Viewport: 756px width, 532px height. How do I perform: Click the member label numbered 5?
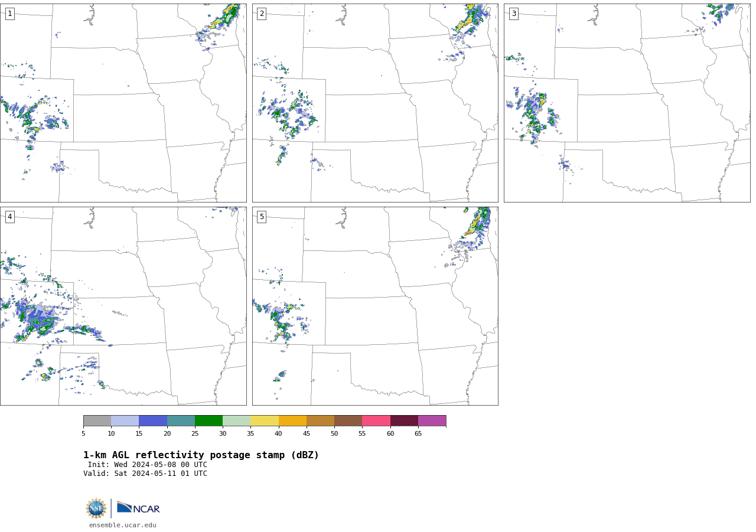pyautogui.click(x=262, y=217)
